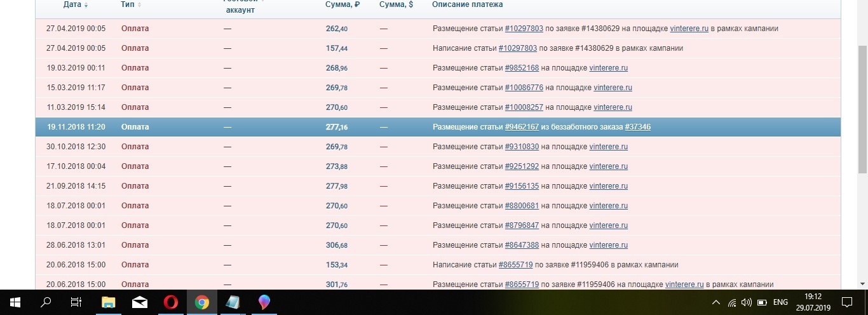Open the Windows Start menu
The image size is (868, 315).
click(x=15, y=302)
